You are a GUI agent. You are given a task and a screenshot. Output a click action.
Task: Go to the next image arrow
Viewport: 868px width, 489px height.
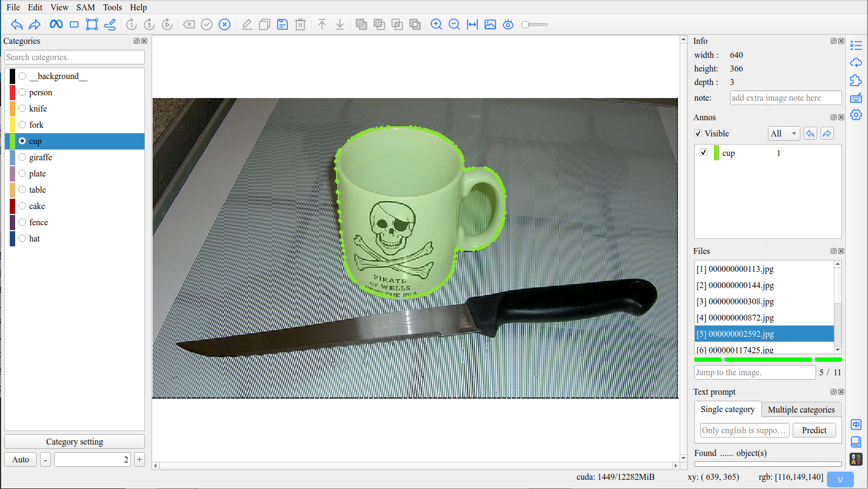(35, 24)
